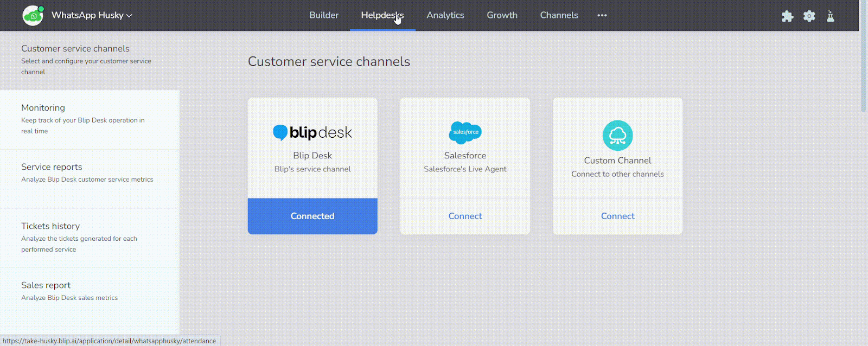Click "Analyze Blip Desk sales metrics" text
This screenshot has height=346, width=868.
click(x=69, y=298)
